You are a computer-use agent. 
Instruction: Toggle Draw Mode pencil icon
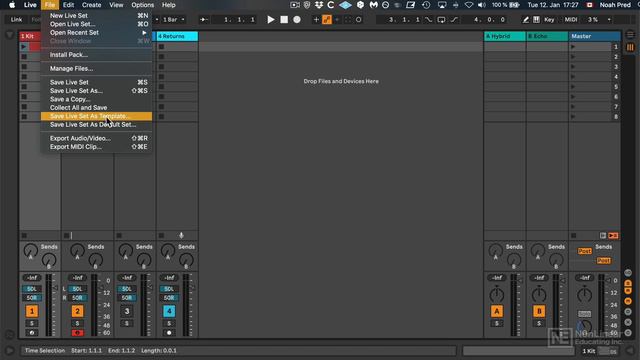[526, 20]
